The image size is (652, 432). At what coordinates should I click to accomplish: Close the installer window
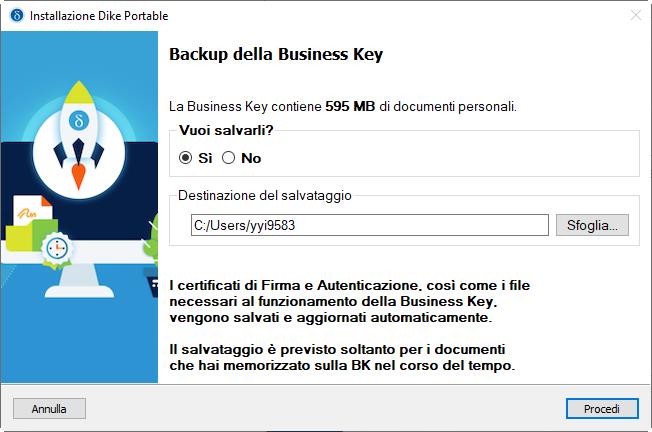(636, 15)
